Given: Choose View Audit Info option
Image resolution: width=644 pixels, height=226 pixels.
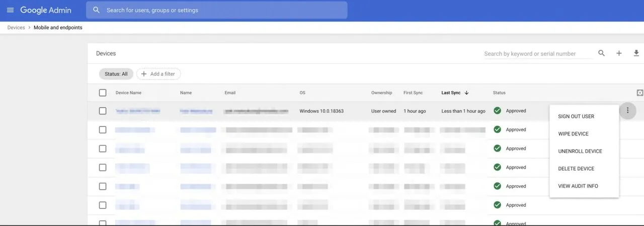Looking at the screenshot, I should coord(578,186).
